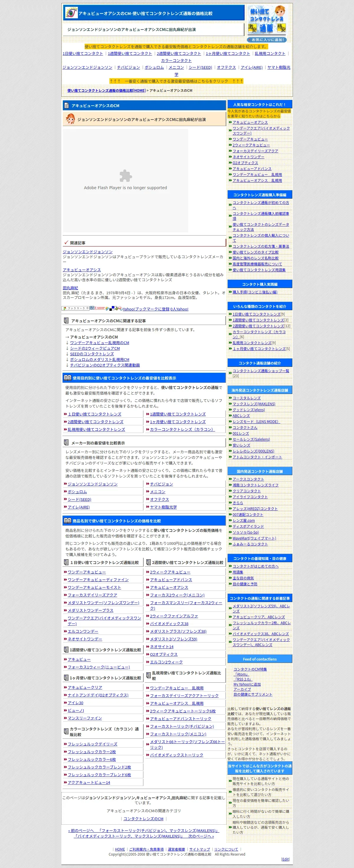Open the 「RSS 2.0」 feed link
The width and height of the screenshot is (354, 868).
[243, 679]
